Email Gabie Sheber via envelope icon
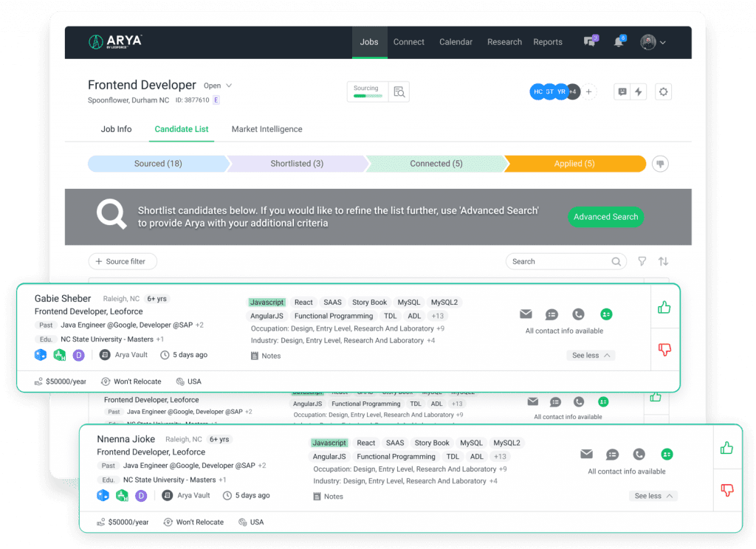This screenshot has width=756, height=549. (x=526, y=314)
